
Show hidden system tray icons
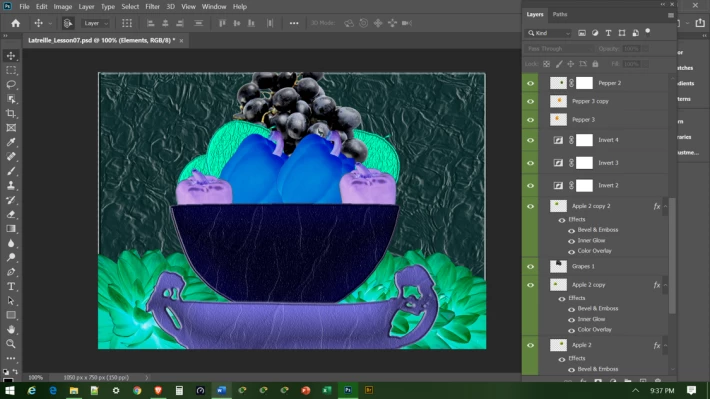[636, 390]
